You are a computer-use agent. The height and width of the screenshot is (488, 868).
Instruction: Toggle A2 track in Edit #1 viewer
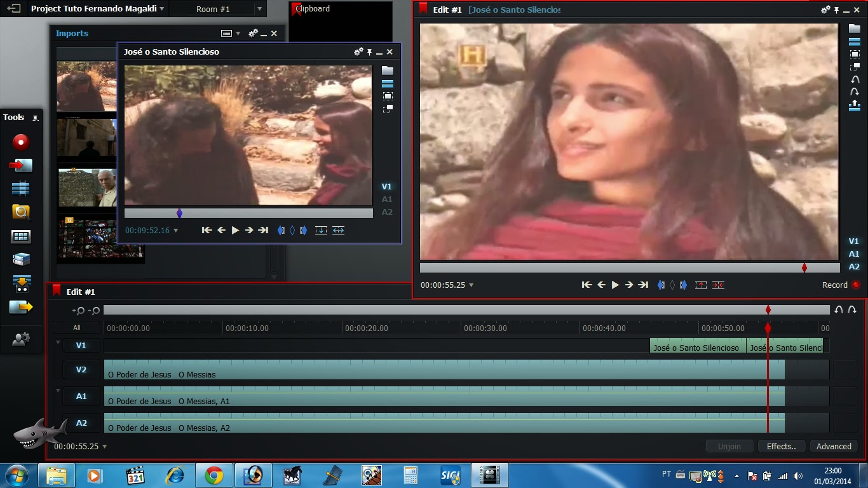pos(854,267)
